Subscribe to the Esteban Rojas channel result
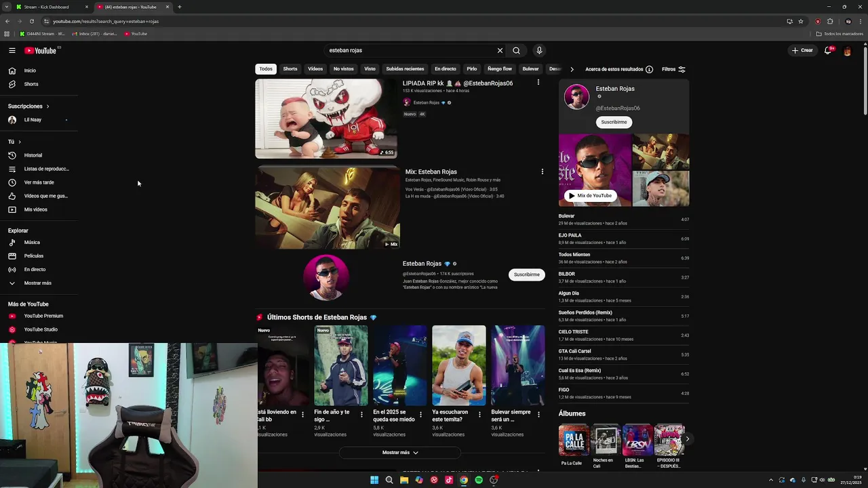868x488 pixels. 526,274
